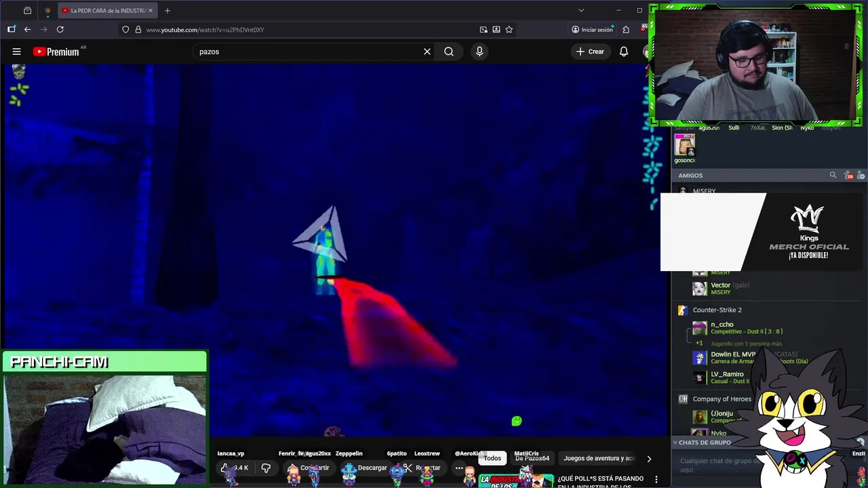Open the Crear upload menu

(590, 52)
